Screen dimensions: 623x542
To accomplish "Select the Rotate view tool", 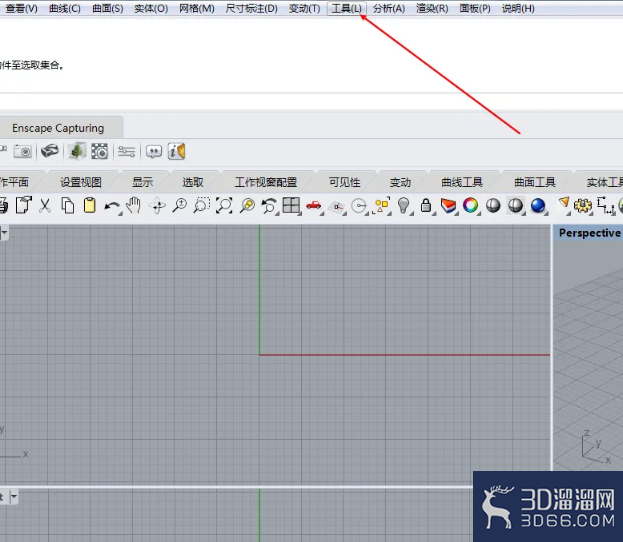I will click(157, 206).
